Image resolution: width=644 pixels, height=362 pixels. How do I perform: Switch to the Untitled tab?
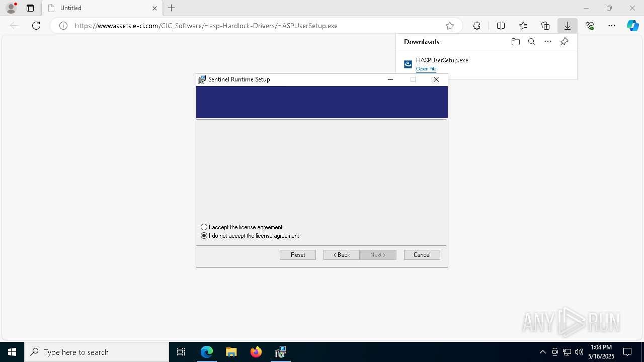point(102,8)
